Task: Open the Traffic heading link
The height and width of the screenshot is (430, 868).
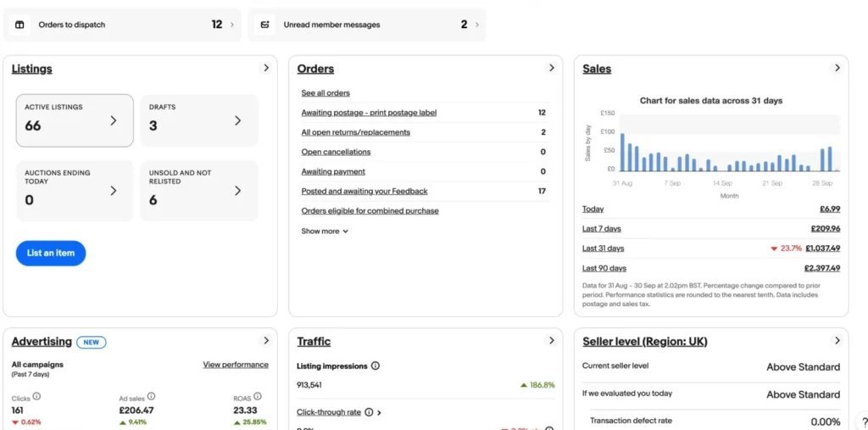Action: coord(314,341)
